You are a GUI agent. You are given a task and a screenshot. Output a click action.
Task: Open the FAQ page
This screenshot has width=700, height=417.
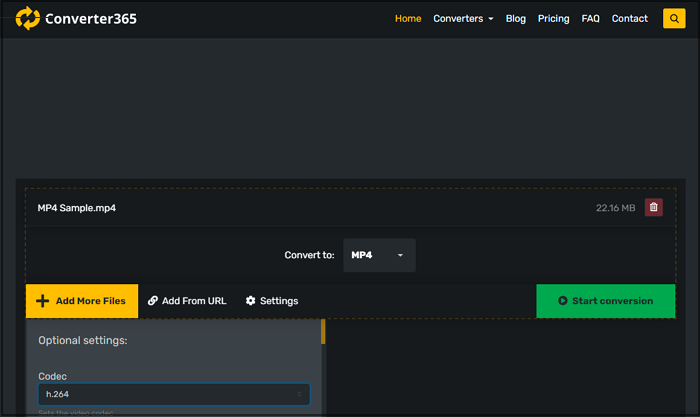tap(590, 19)
